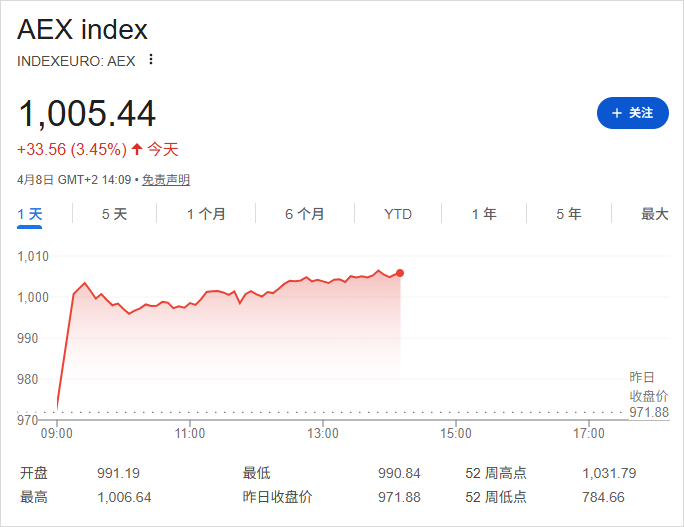Click the 最高 value 1,006.64
684x527 pixels.
click(x=124, y=497)
